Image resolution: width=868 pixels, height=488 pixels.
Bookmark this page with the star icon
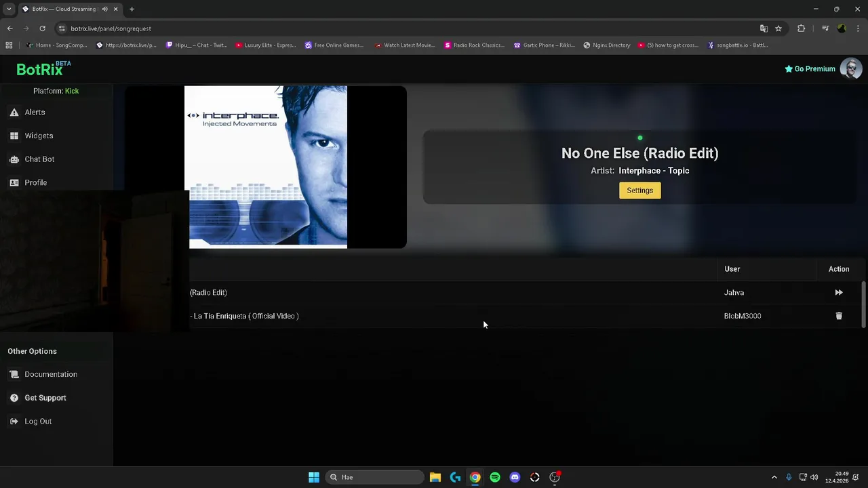(x=778, y=28)
